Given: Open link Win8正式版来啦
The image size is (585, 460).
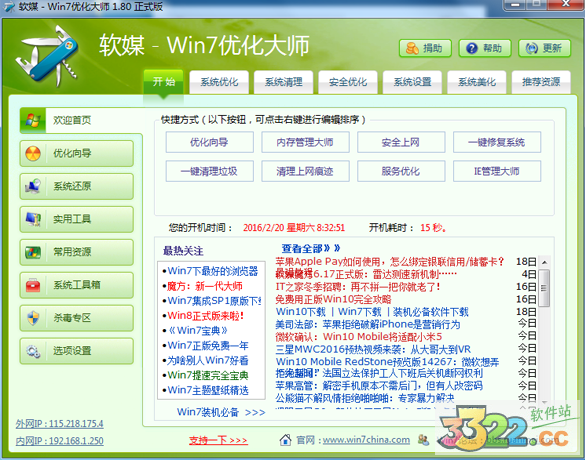Looking at the screenshot, I should tap(206, 316).
